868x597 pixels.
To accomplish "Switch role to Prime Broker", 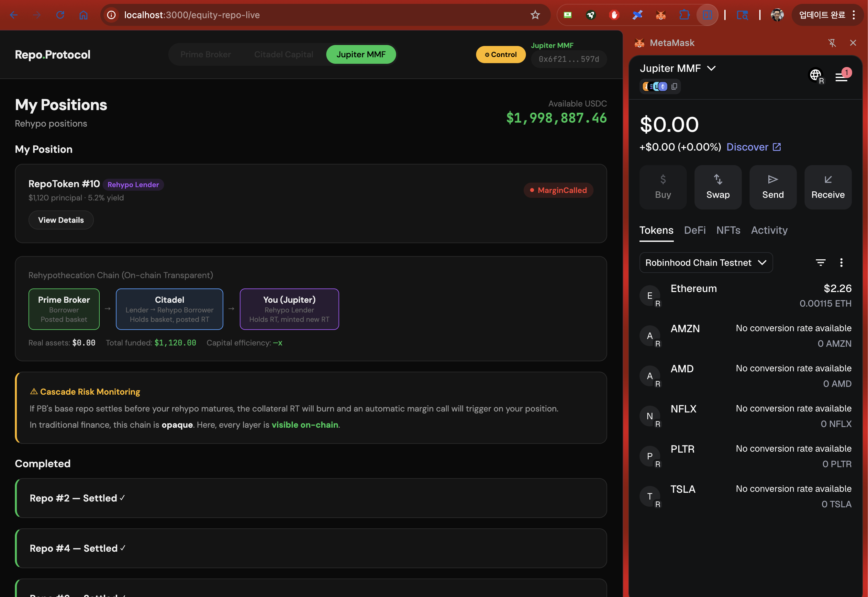I will [x=205, y=55].
